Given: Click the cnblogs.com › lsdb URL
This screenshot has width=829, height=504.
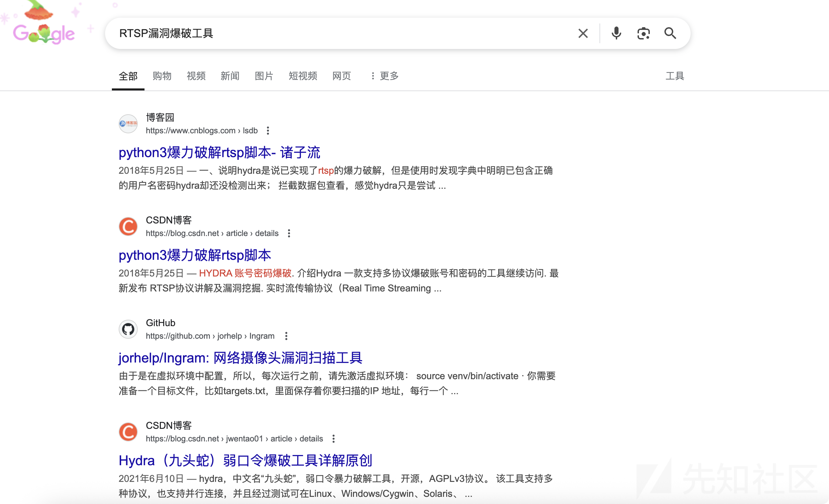Looking at the screenshot, I should (x=202, y=131).
